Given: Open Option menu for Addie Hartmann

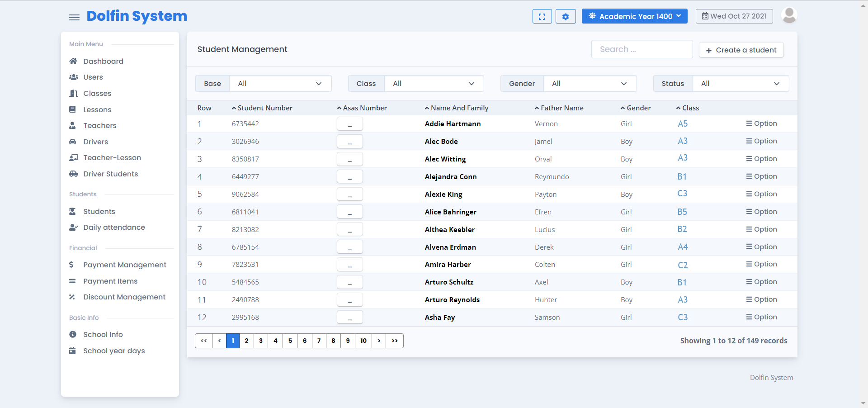Looking at the screenshot, I should [761, 123].
